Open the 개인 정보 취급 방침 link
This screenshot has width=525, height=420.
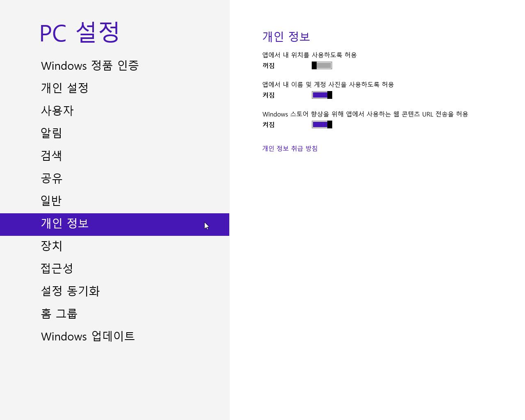click(290, 148)
